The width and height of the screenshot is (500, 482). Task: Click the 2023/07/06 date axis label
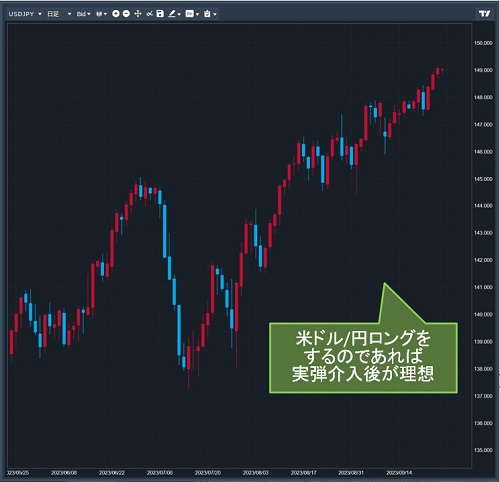click(160, 473)
